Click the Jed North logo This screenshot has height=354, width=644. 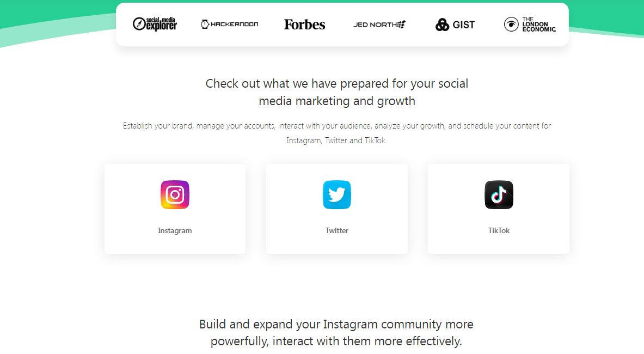coord(379,24)
